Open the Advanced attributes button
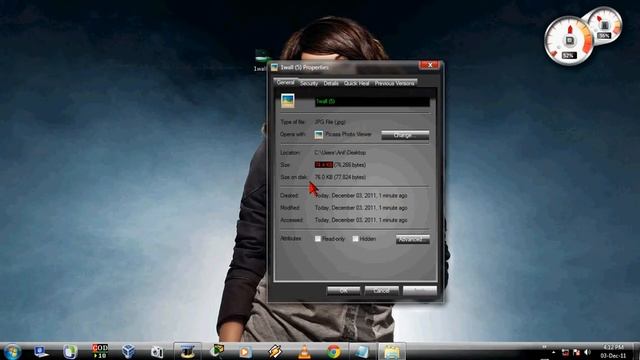640x360 pixels. [413, 239]
